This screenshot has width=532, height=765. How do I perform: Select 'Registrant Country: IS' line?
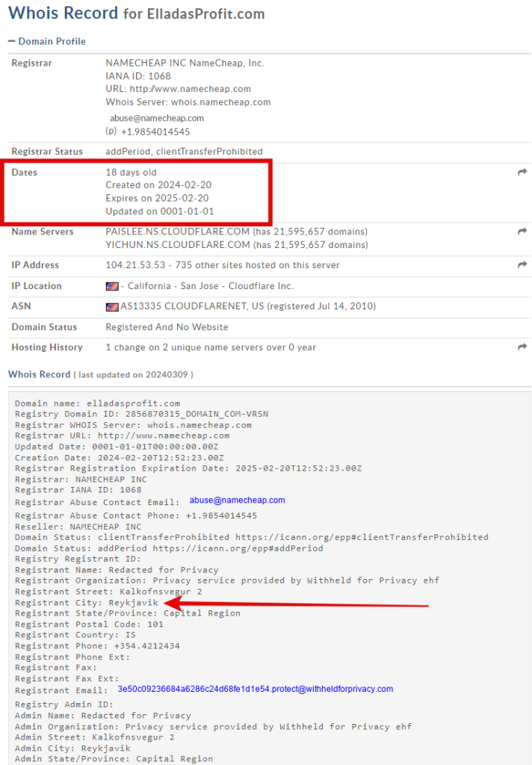click(75, 635)
